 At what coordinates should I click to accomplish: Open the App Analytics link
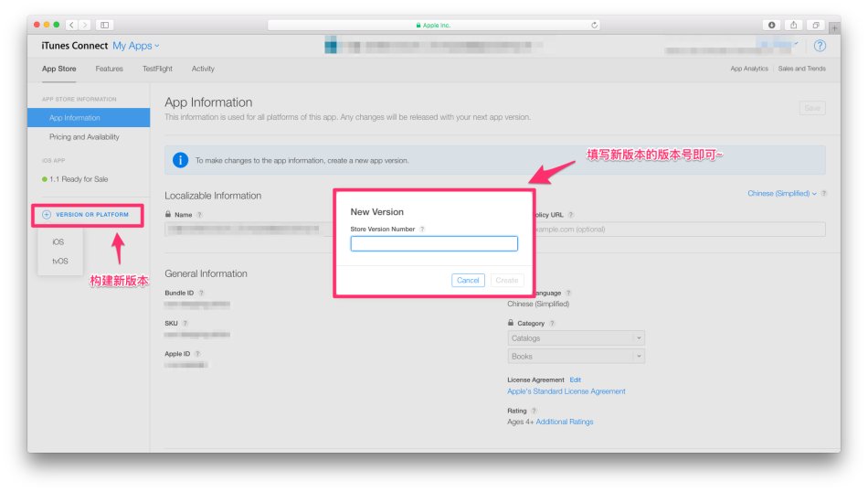(749, 69)
